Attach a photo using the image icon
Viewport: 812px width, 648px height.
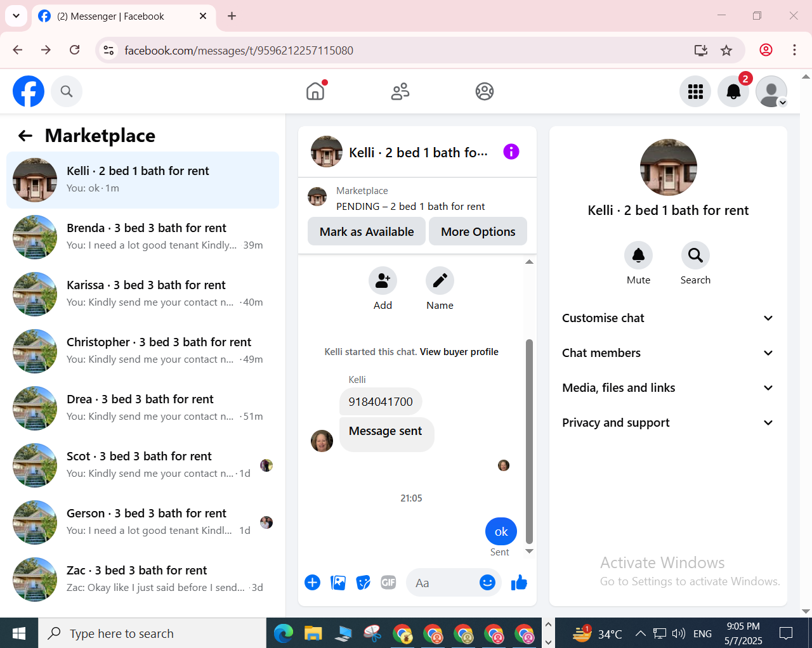point(338,582)
